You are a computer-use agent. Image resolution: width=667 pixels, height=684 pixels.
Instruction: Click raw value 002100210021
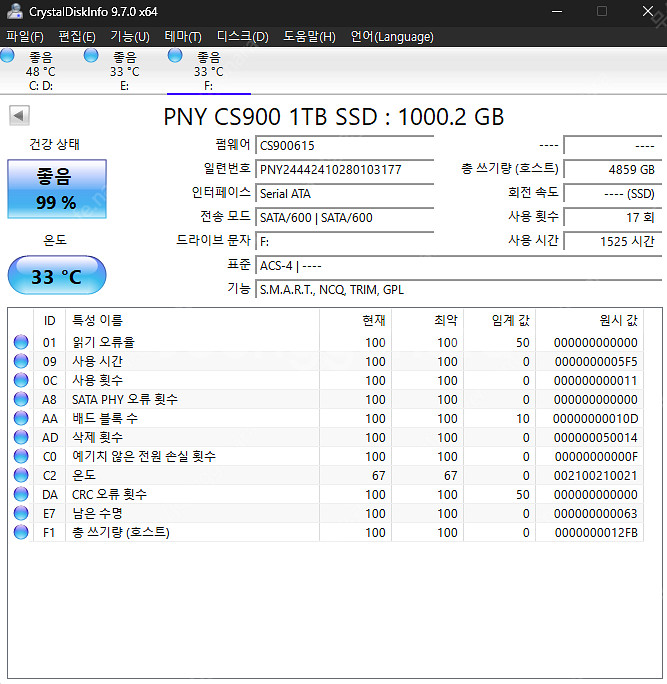click(595, 475)
